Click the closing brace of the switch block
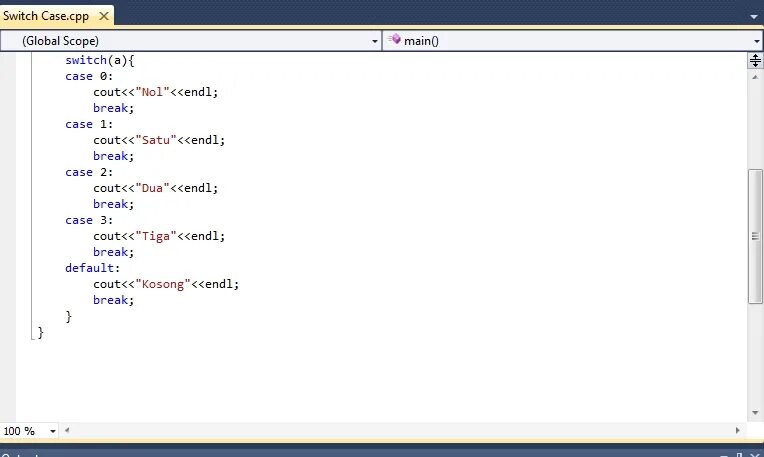764x457 pixels. (x=69, y=317)
